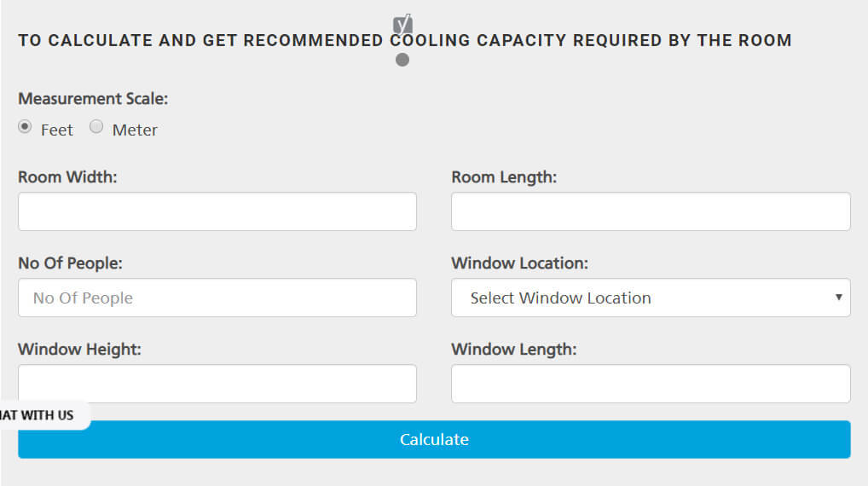Click the No Of People input field

click(x=217, y=298)
